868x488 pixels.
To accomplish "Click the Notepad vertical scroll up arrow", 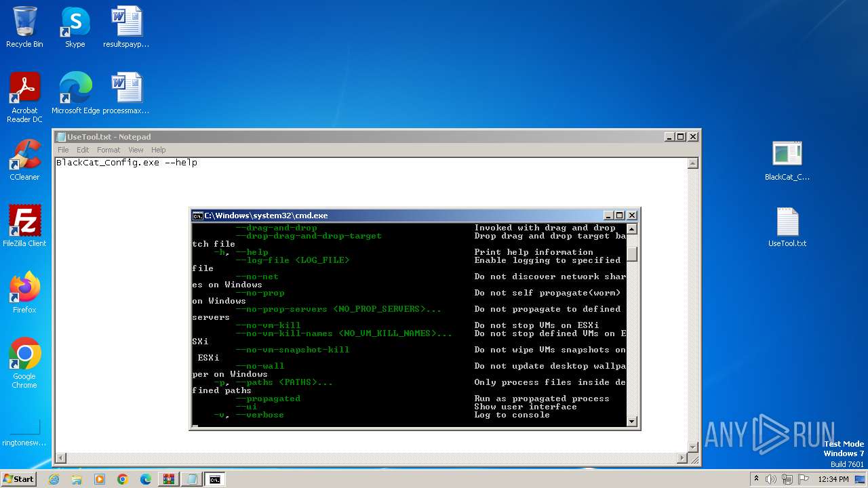I will coord(693,163).
